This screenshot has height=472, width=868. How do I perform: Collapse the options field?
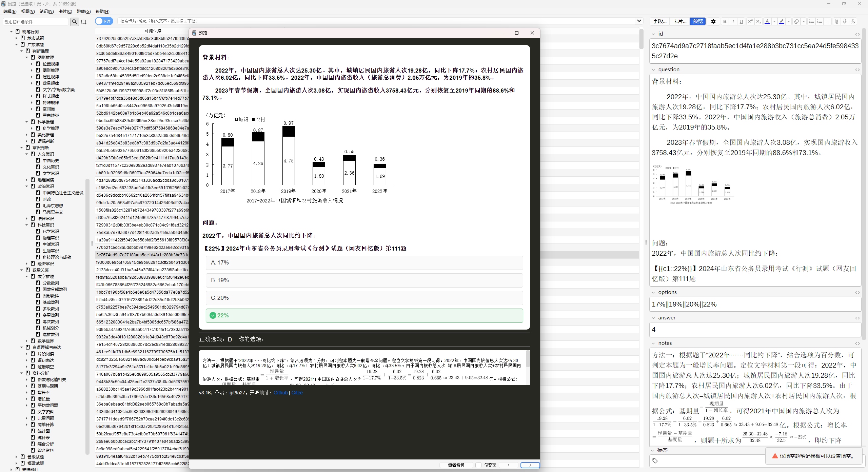(653, 292)
